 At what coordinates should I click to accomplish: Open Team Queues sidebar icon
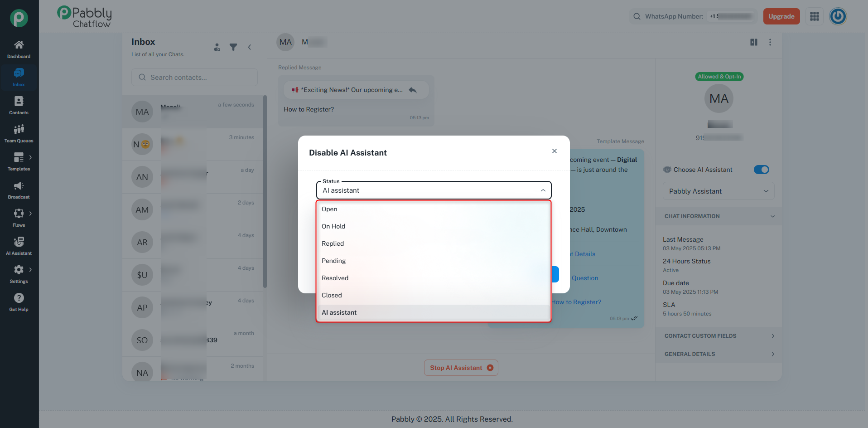[19, 134]
